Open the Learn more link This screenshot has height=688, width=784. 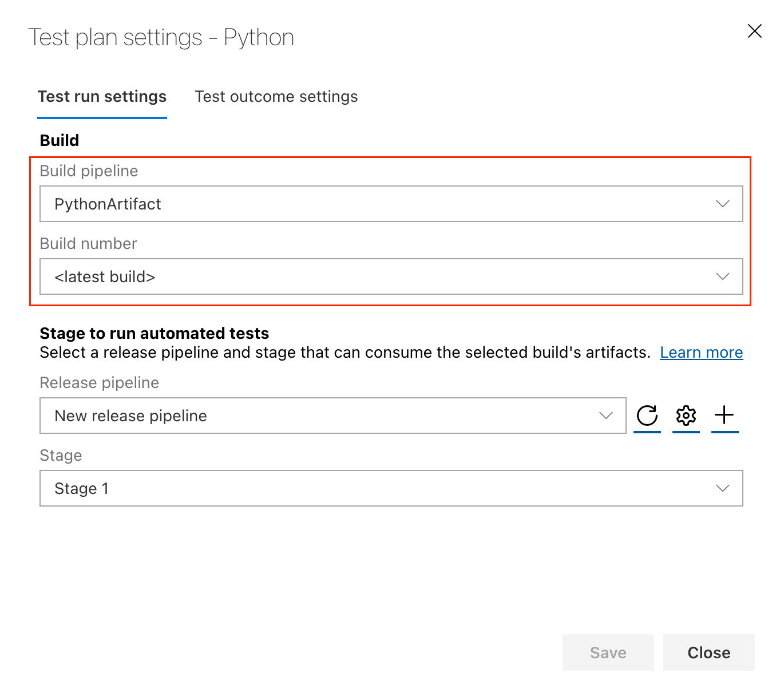tap(701, 352)
